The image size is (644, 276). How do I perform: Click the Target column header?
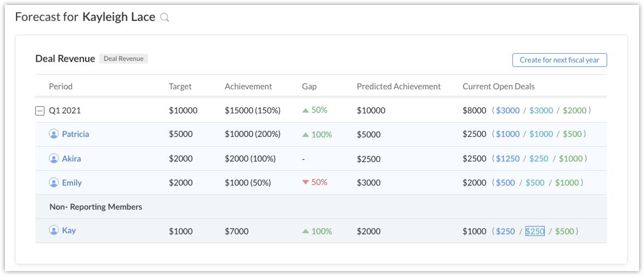pyautogui.click(x=180, y=86)
